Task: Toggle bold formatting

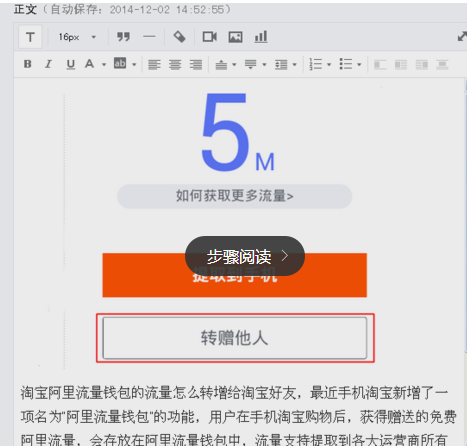Action: (28, 64)
